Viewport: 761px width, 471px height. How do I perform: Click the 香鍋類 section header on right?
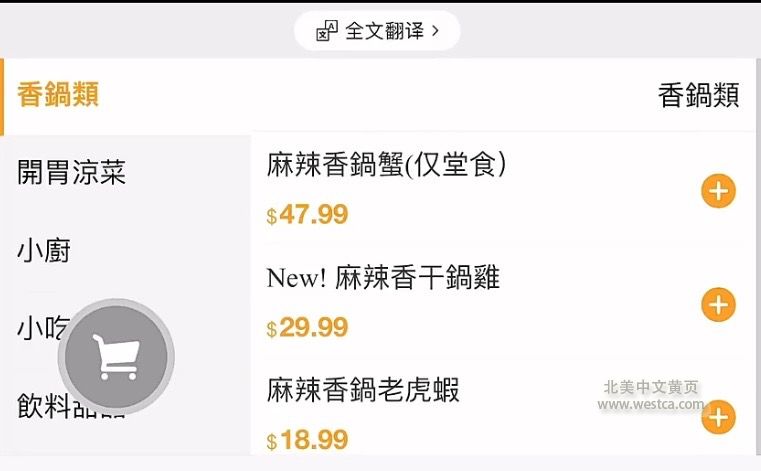(x=698, y=96)
